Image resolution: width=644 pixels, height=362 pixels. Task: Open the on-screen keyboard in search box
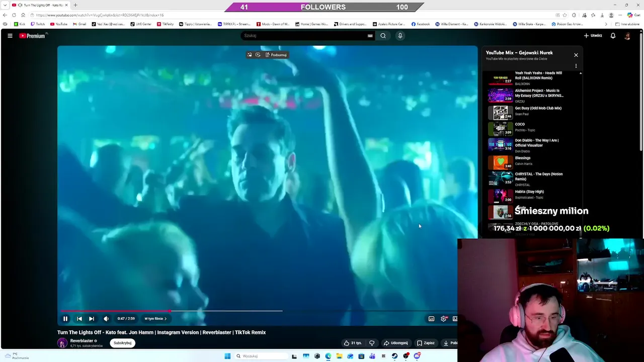click(370, 36)
